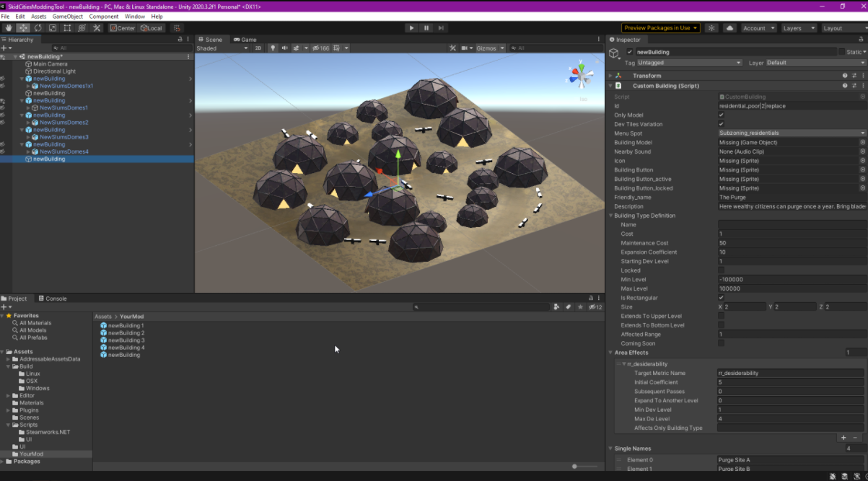868x481 pixels.
Task: Select the Hand tool in toolbar
Action: [9, 28]
